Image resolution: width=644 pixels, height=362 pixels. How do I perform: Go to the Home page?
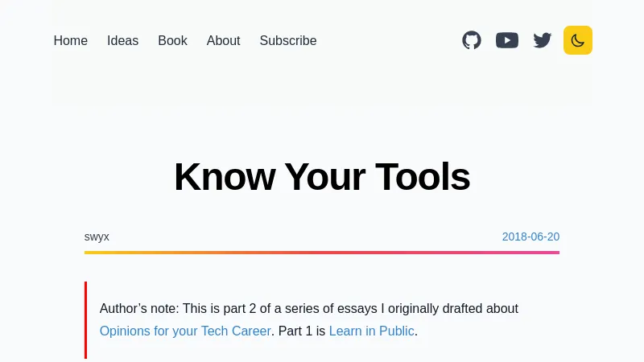[x=71, y=41]
